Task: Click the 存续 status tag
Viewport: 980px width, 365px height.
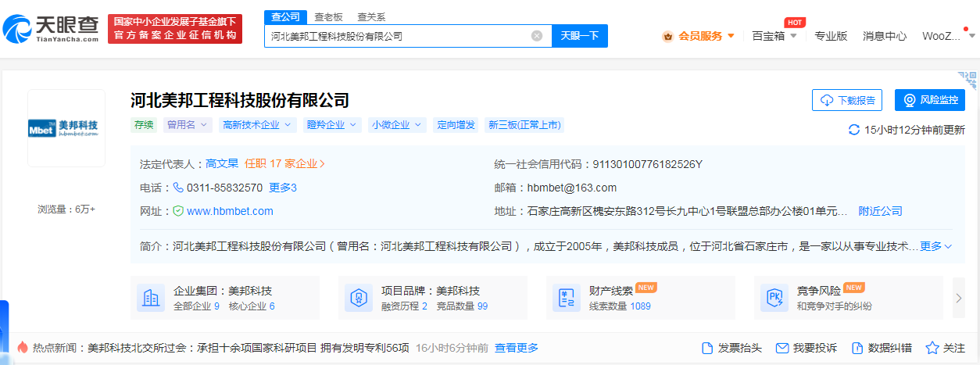Action: click(144, 124)
